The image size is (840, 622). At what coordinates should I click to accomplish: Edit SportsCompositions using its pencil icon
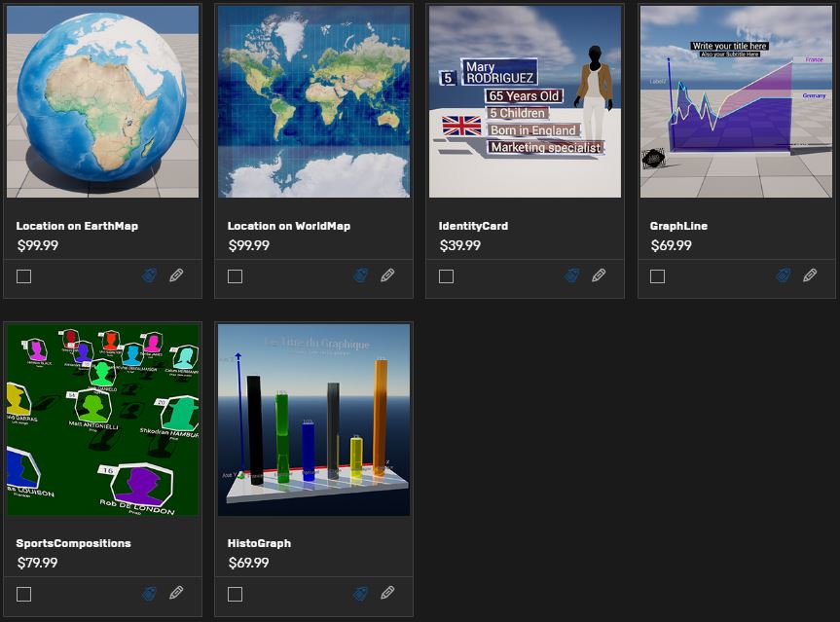[176, 593]
